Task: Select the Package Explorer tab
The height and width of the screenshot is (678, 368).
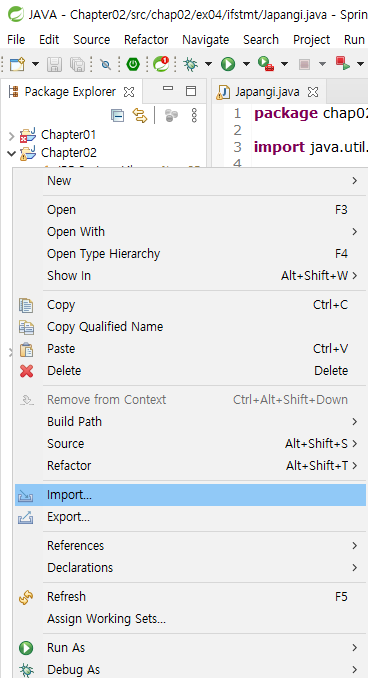Action: (70, 92)
